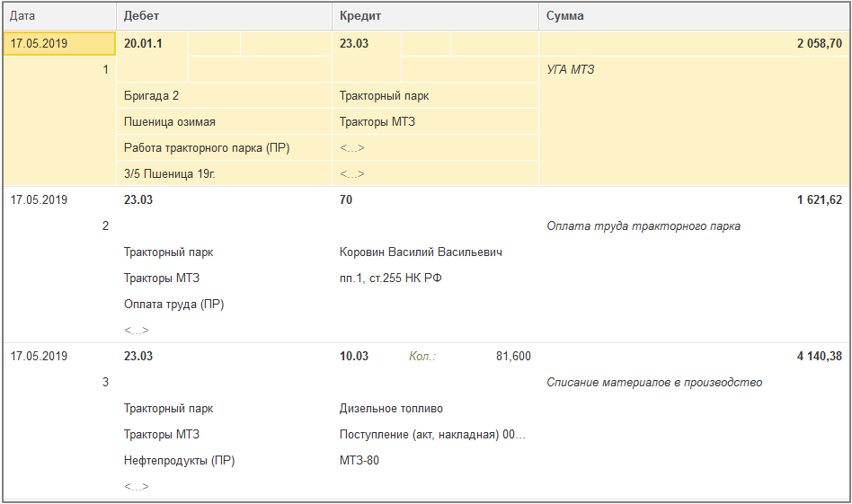Select Работа тракторного парка (ПР) cell
Viewport: 852px width, 504px height.
[x=224, y=147]
